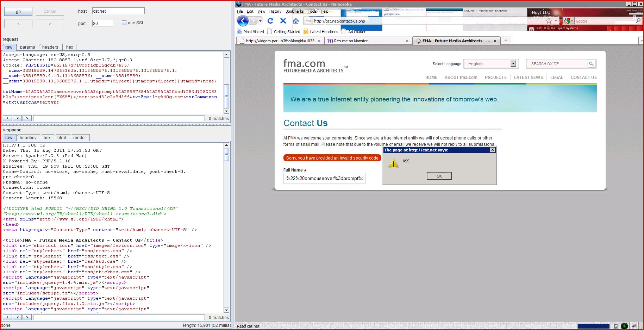Click the magnifier icon in Google search box

(638, 21)
